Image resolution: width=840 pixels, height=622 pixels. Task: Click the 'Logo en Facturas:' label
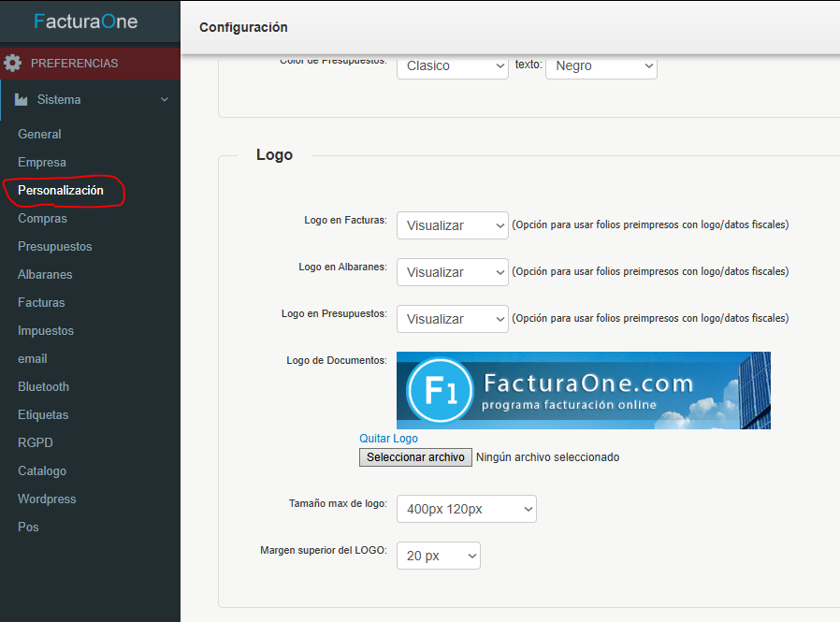pyautogui.click(x=345, y=220)
